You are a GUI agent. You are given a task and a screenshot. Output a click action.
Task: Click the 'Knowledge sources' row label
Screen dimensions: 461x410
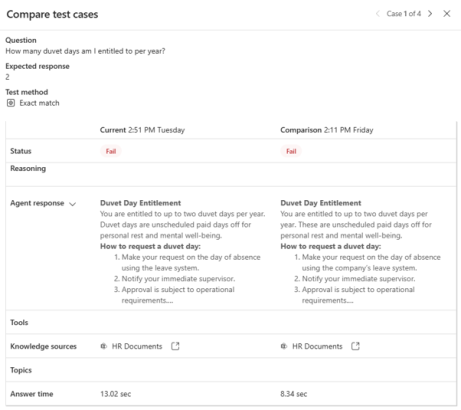(43, 346)
